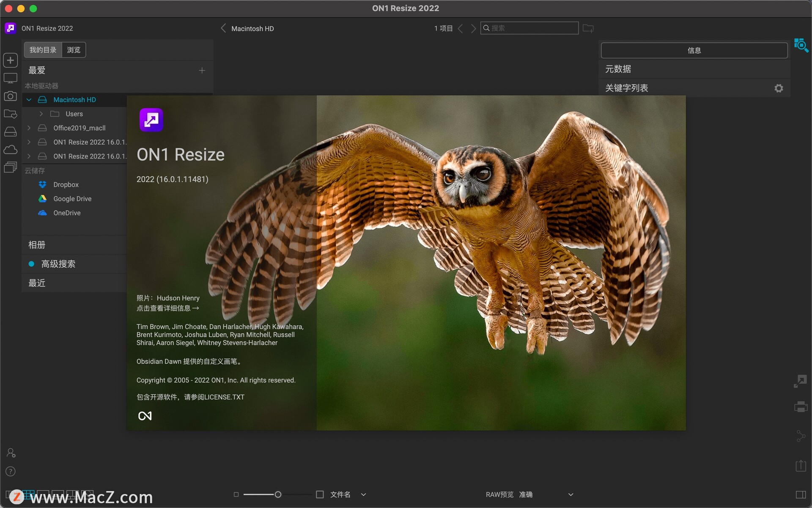
Task: Open the RAW预览 准确 dropdown
Action: (x=546, y=494)
